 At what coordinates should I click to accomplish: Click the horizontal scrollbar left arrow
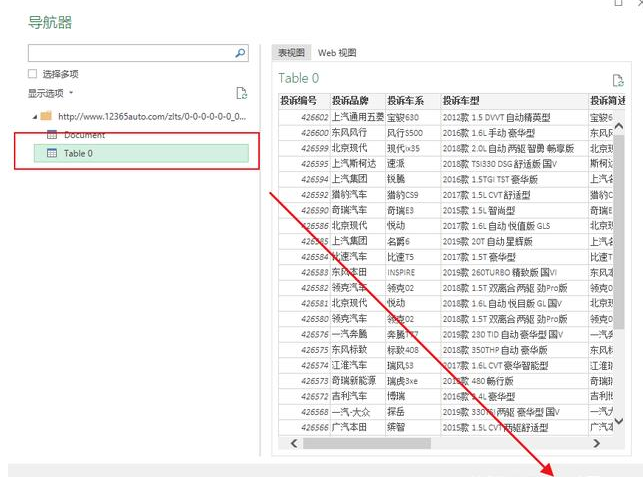point(294,443)
